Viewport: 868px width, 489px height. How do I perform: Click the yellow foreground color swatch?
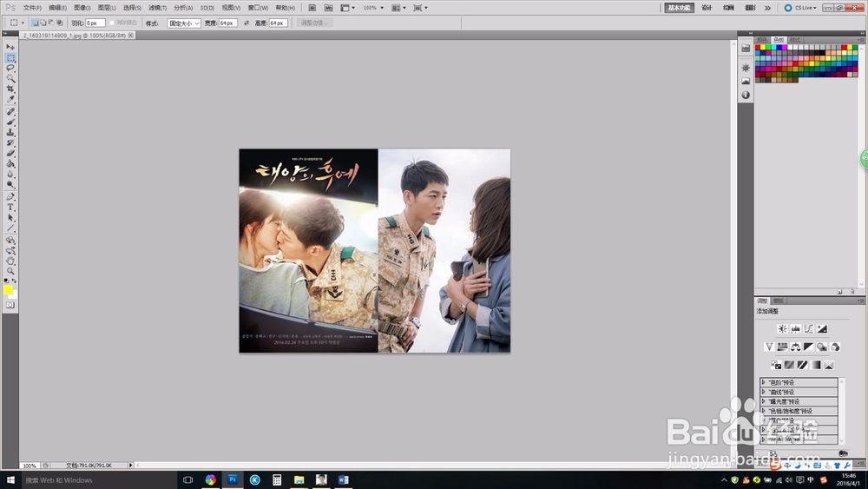(x=8, y=290)
